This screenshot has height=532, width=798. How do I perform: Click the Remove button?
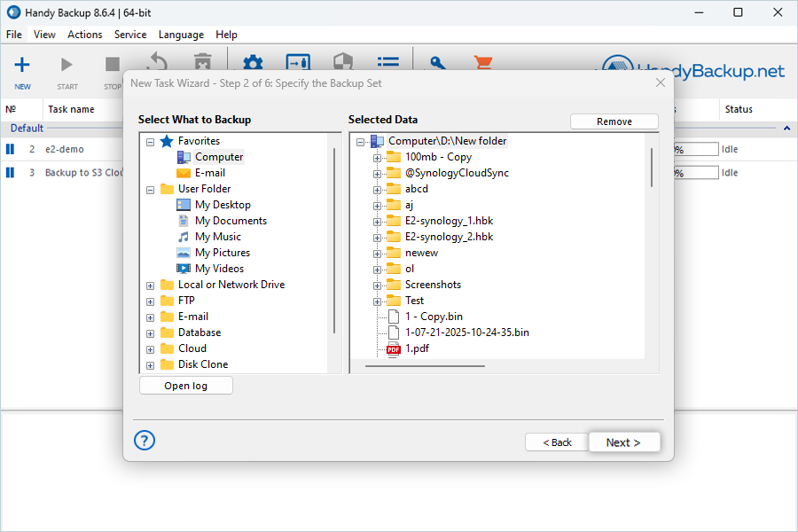tap(614, 121)
